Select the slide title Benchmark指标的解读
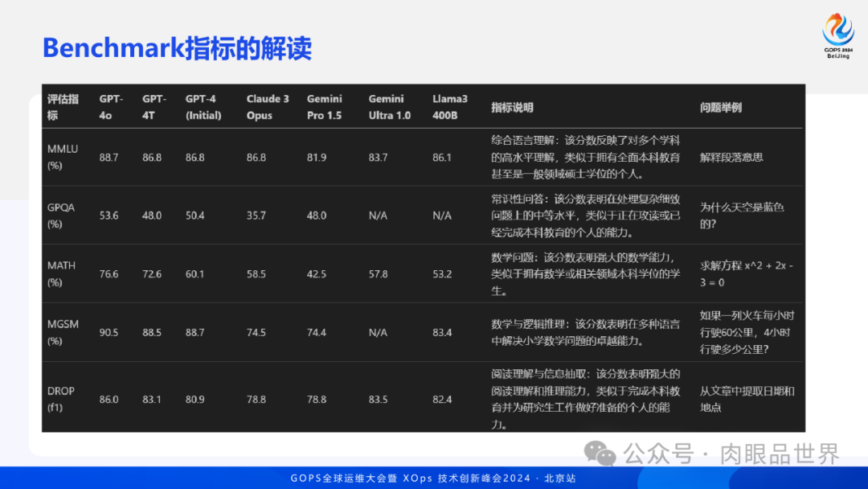868x489 pixels. [x=177, y=48]
